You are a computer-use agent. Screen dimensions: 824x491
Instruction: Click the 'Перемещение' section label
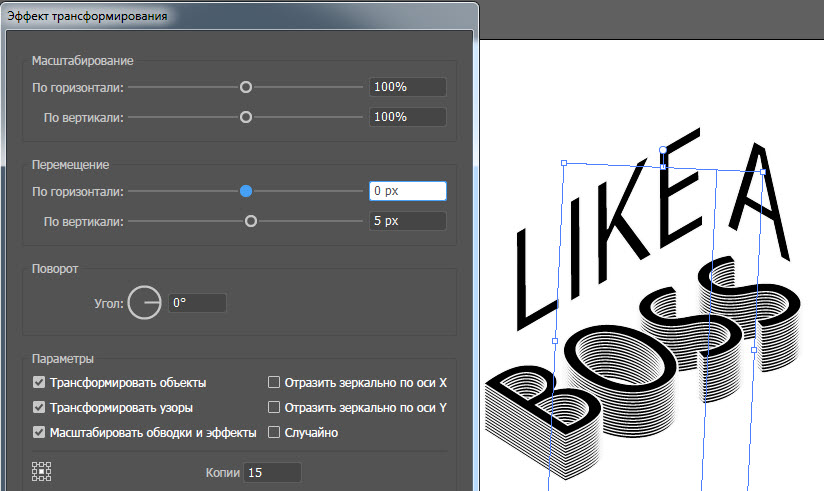(70, 165)
